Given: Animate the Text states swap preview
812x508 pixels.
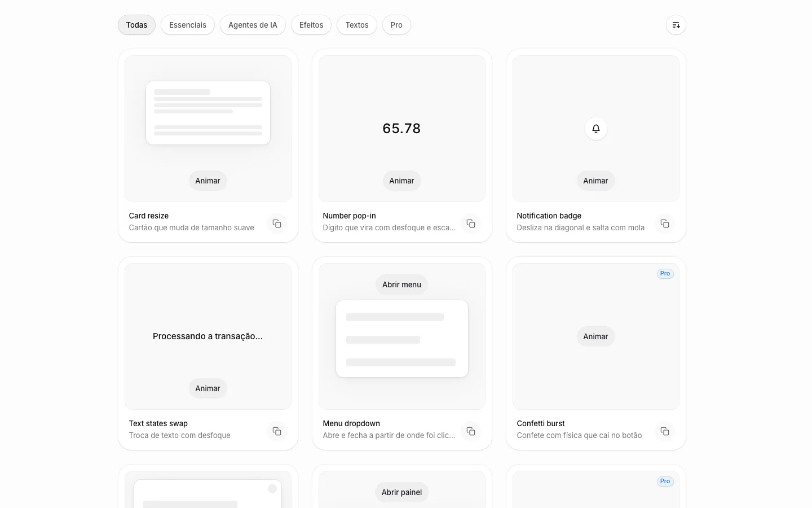Looking at the screenshot, I should [x=208, y=388].
